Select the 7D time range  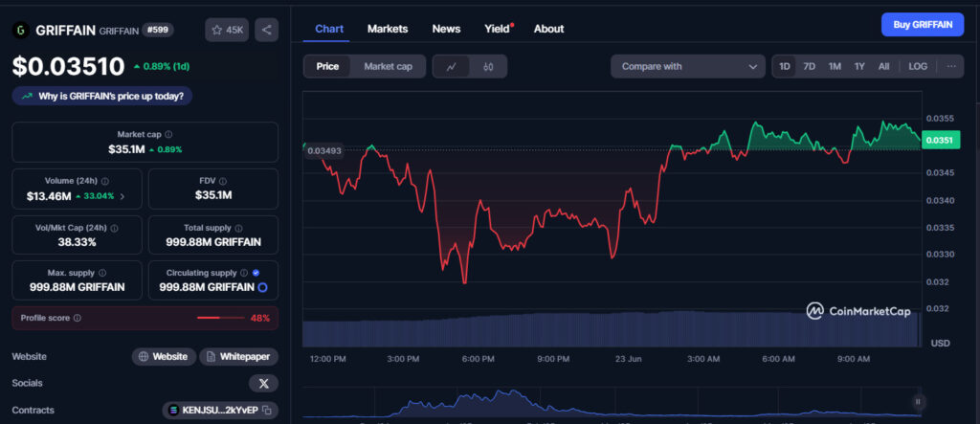(810, 66)
